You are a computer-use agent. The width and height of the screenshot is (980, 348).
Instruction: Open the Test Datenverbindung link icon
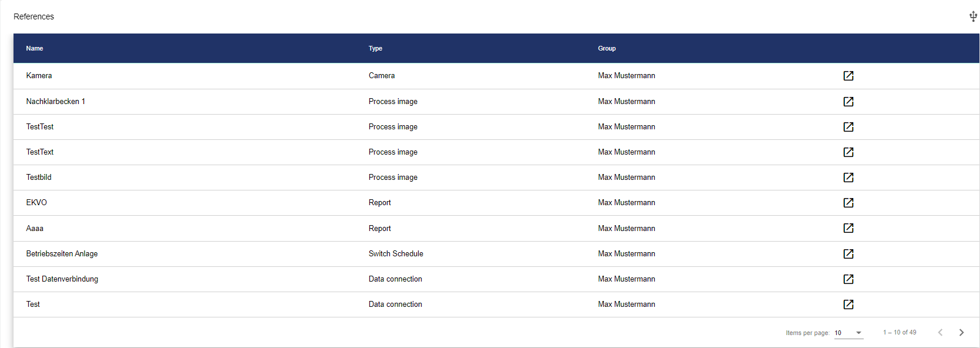click(848, 279)
